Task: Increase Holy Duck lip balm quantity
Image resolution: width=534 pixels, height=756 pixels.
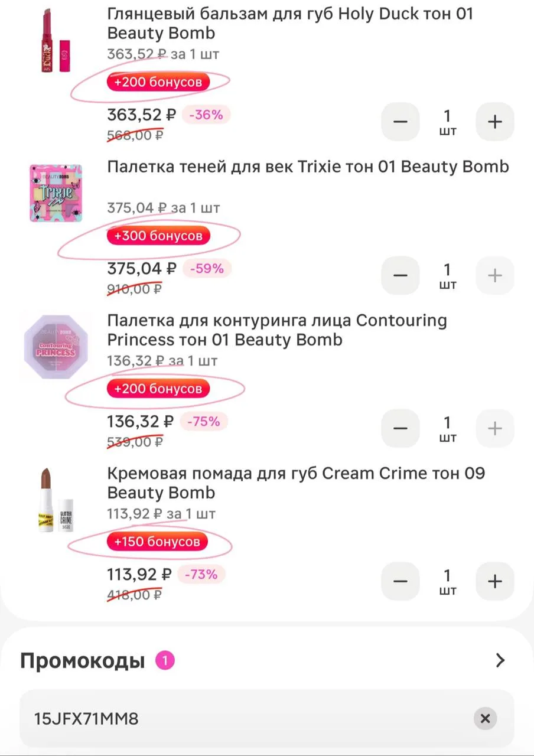Action: (495, 122)
